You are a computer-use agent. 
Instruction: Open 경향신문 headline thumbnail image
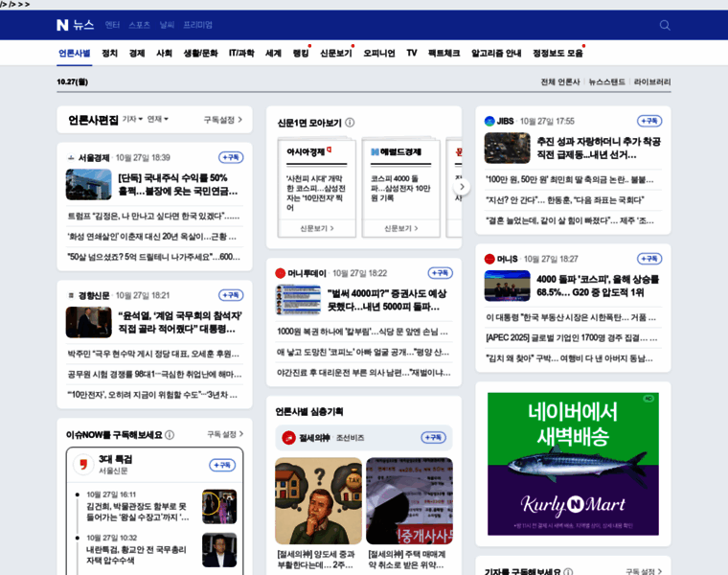pos(89,322)
